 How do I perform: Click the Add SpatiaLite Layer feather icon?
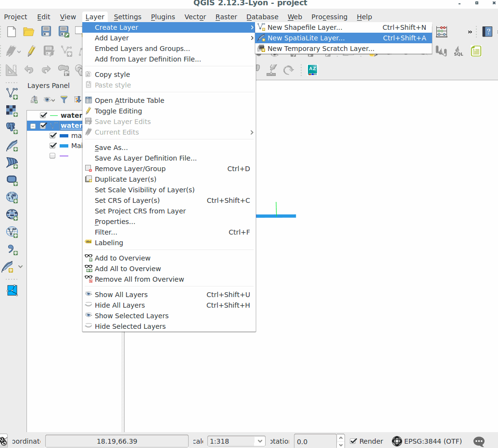[x=12, y=146]
